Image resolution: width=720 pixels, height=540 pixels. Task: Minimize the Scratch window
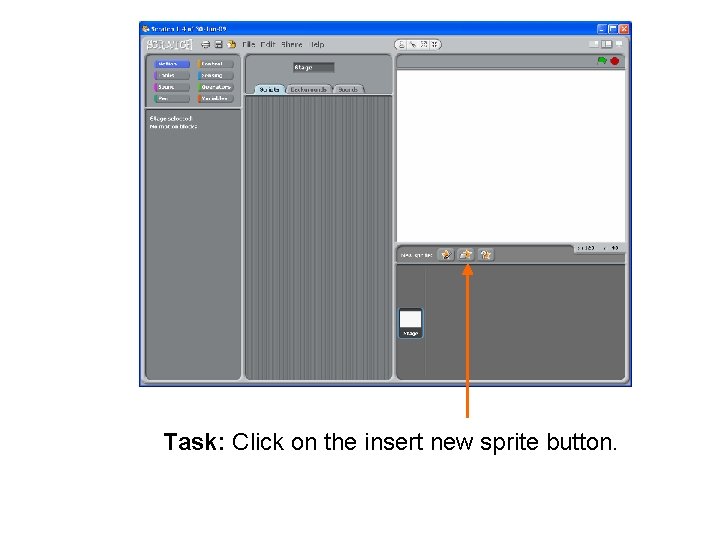point(602,29)
